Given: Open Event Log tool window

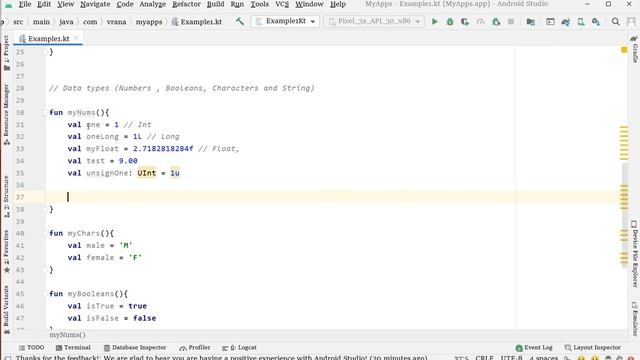Looking at the screenshot, I should click(x=534, y=347).
